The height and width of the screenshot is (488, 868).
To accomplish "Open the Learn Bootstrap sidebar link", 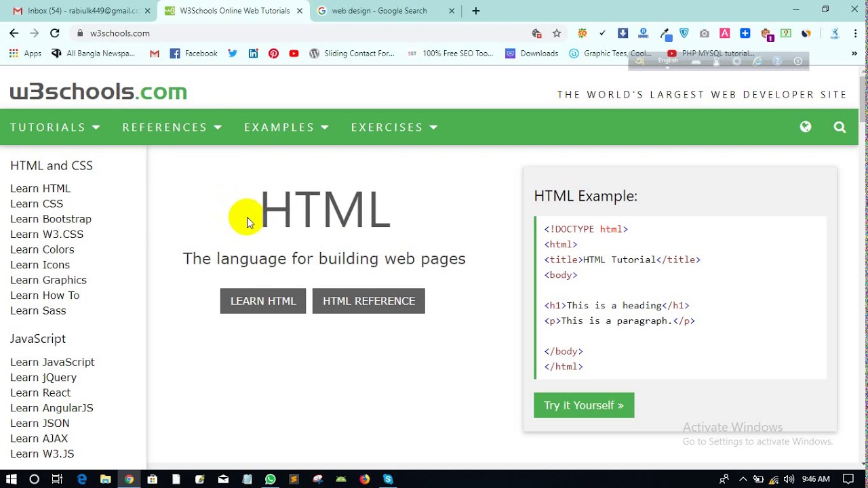I will pos(51,219).
